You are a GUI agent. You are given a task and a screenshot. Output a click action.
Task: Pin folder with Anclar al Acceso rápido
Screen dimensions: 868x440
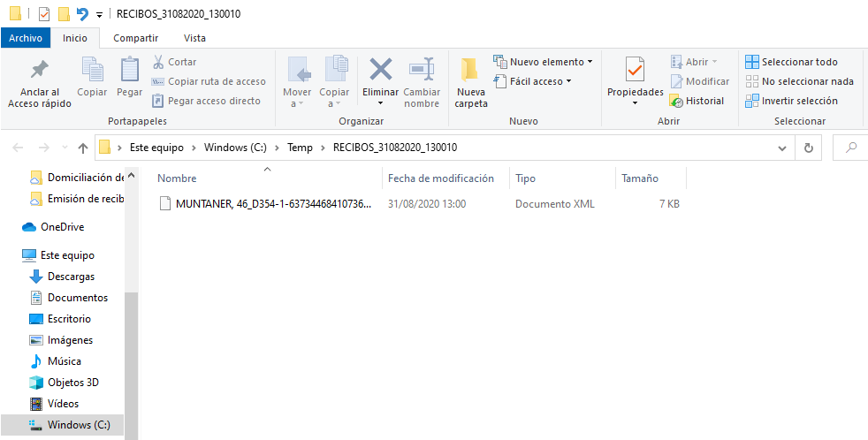pos(39,84)
